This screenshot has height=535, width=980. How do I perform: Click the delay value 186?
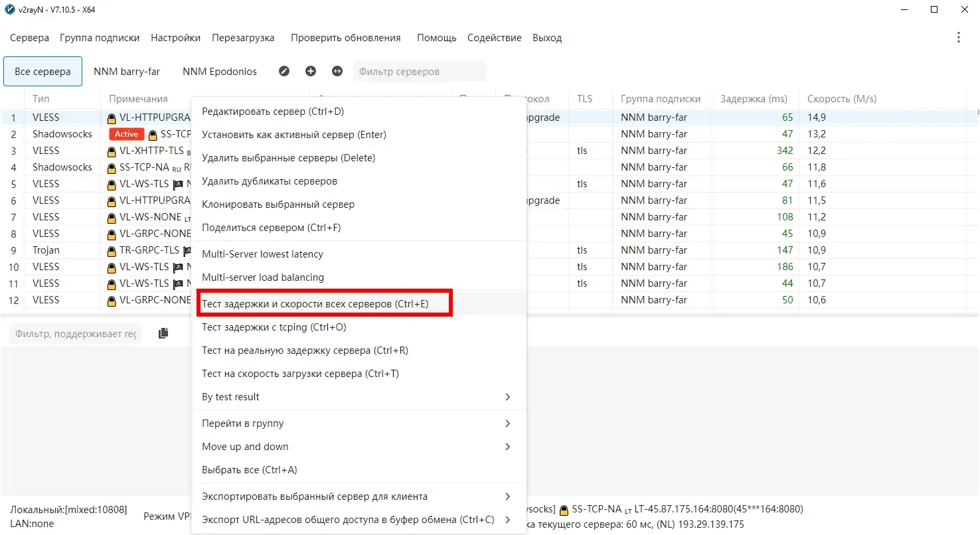785,267
